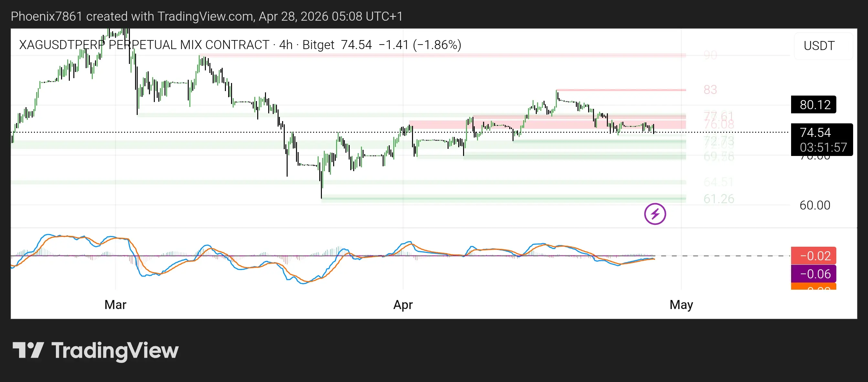The height and width of the screenshot is (382, 868).
Task: Open the USDT currency selector
Action: [819, 46]
